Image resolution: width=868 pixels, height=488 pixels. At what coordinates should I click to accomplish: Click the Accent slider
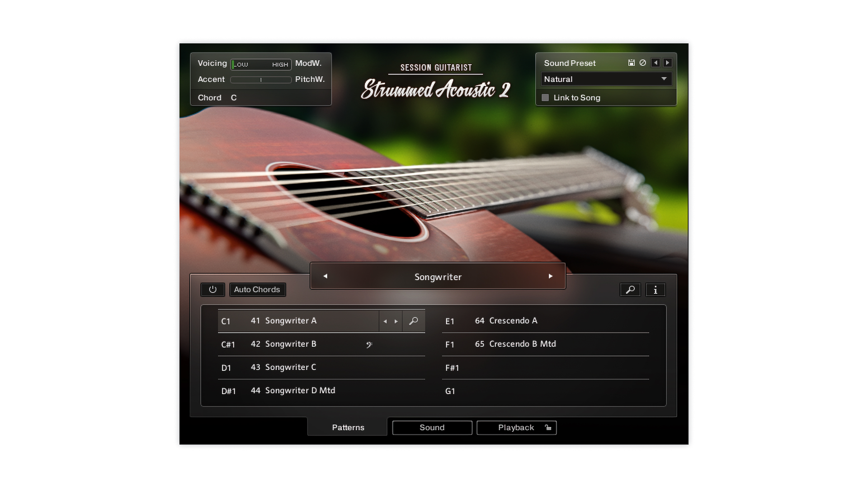click(x=261, y=80)
